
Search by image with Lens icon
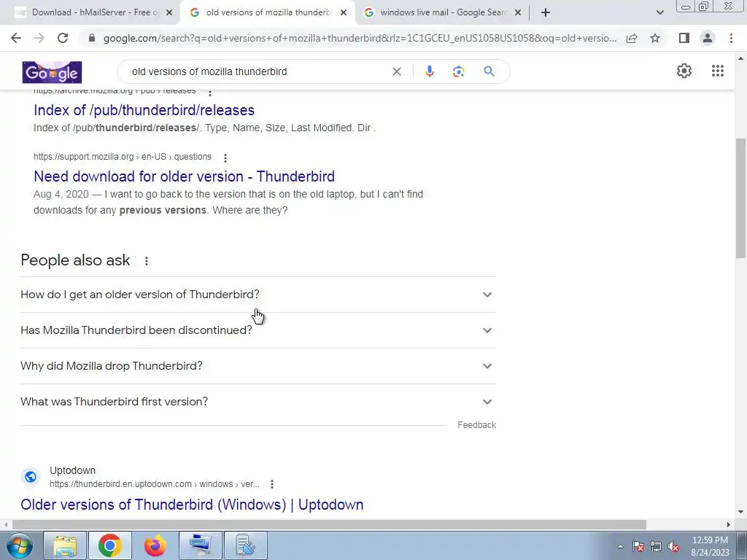coord(458,71)
